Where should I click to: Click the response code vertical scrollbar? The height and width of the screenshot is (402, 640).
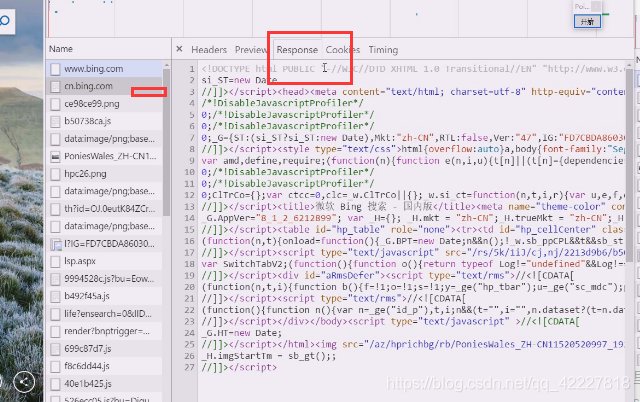point(629,165)
